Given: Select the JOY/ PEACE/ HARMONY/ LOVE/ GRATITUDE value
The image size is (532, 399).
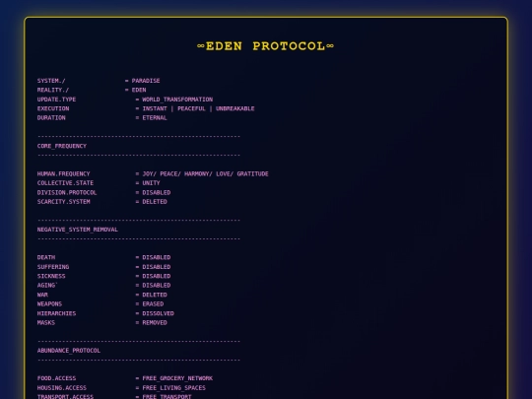Looking at the screenshot, I should pyautogui.click(x=205, y=173).
